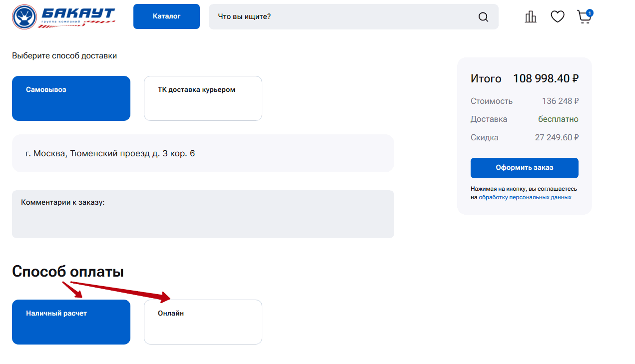Click the cart item count badge

[590, 13]
